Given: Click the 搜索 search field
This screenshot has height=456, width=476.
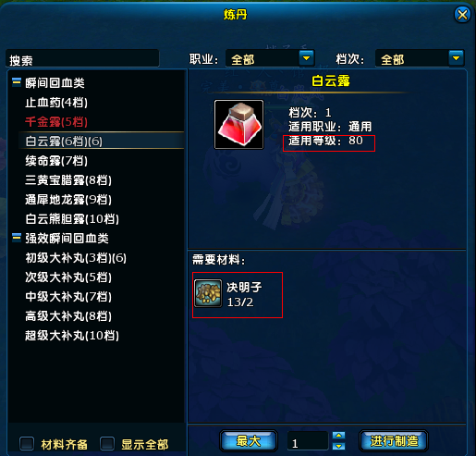Looking at the screenshot, I should [82, 58].
